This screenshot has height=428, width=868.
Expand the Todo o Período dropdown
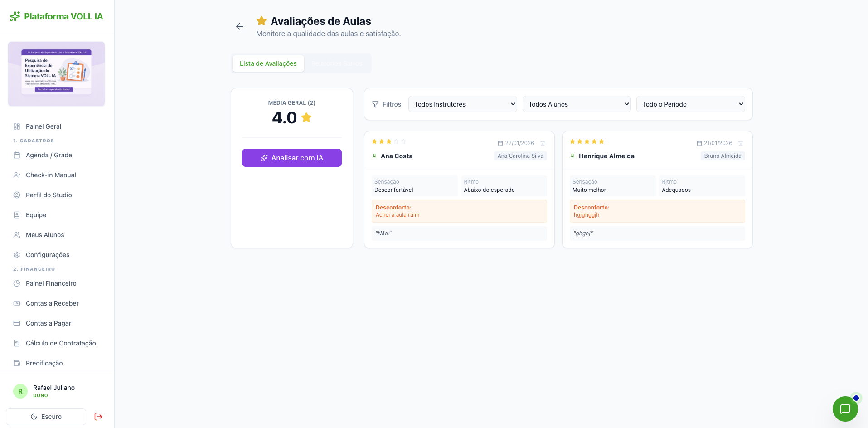[x=690, y=104]
